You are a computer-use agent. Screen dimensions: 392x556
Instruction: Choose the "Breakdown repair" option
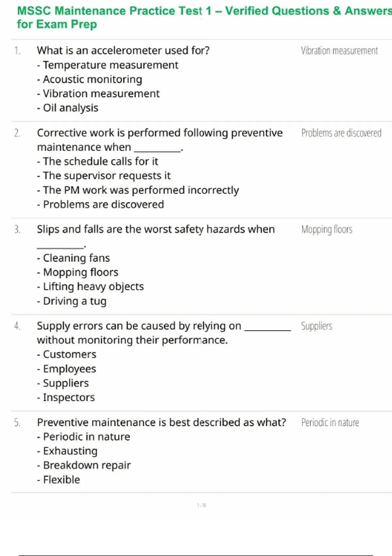tap(87, 465)
